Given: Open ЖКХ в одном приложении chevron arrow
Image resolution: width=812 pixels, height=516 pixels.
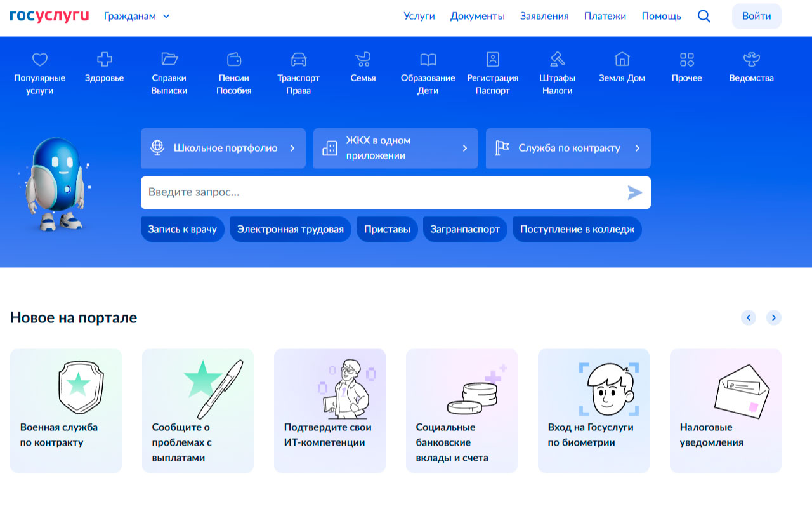Looking at the screenshot, I should point(465,148).
